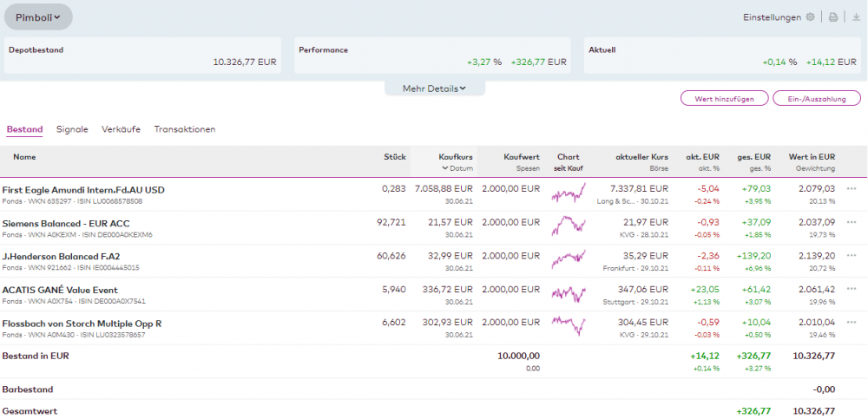
Task: Open the Pimboli depot dropdown
Action: tap(38, 16)
